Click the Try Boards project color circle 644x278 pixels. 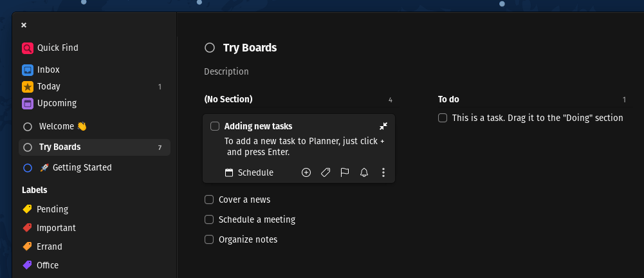coord(209,48)
